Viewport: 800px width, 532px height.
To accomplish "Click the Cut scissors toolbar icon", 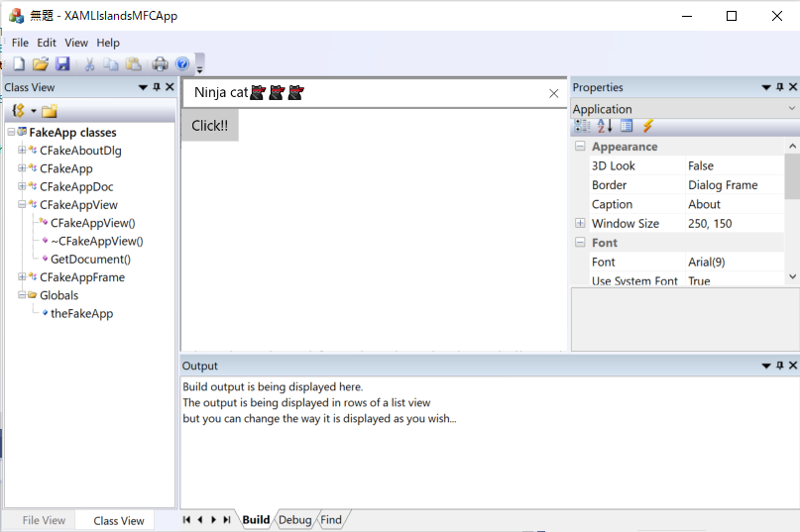I will [x=89, y=63].
